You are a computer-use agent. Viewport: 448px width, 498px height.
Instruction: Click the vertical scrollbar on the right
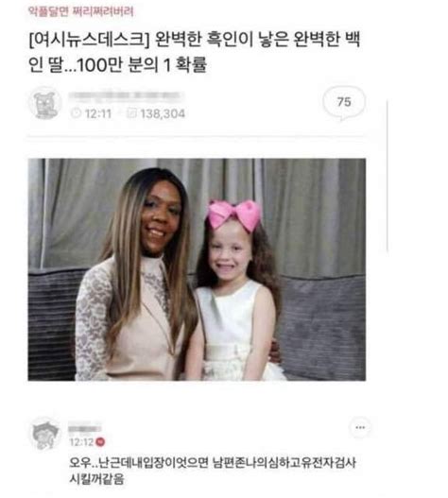[388, 176]
